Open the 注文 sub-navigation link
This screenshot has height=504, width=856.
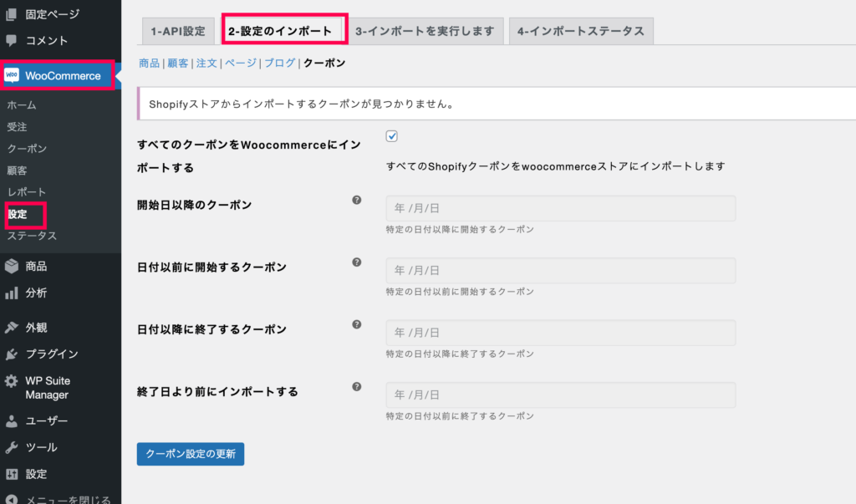[206, 64]
